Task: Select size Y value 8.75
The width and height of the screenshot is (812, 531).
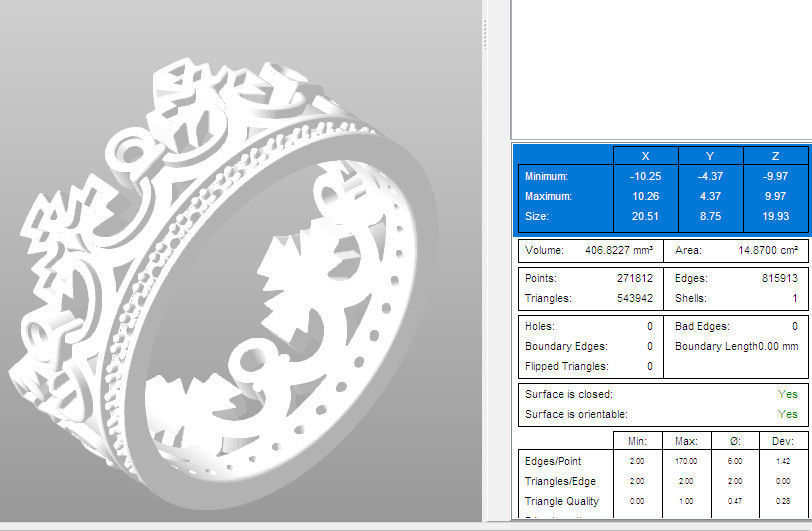Action: pos(710,216)
